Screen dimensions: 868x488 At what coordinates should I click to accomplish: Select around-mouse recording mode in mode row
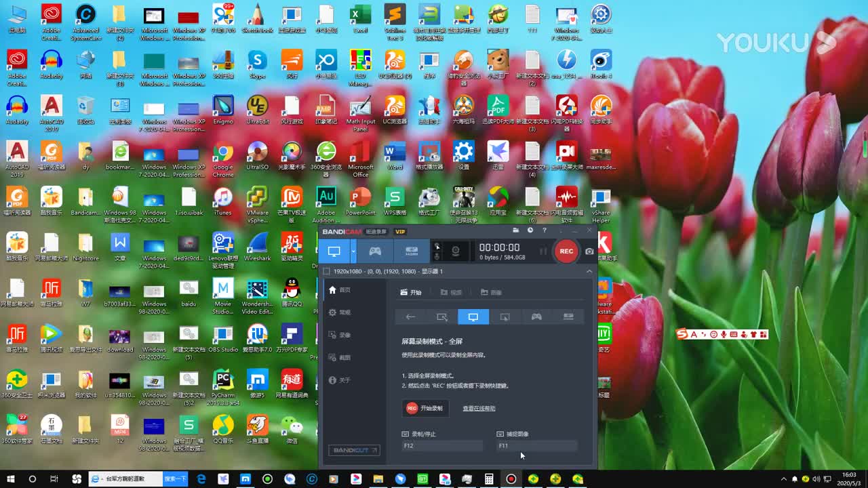coord(505,317)
